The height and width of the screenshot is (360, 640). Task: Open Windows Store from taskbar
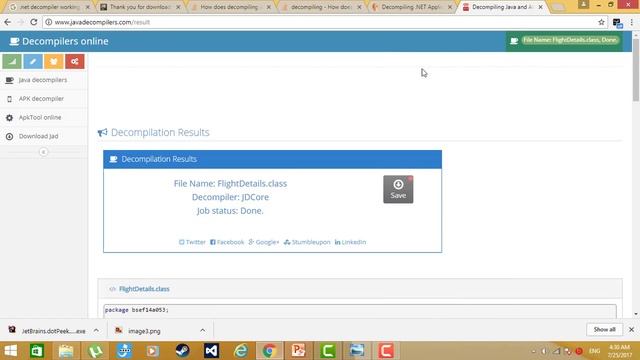pos(37,351)
